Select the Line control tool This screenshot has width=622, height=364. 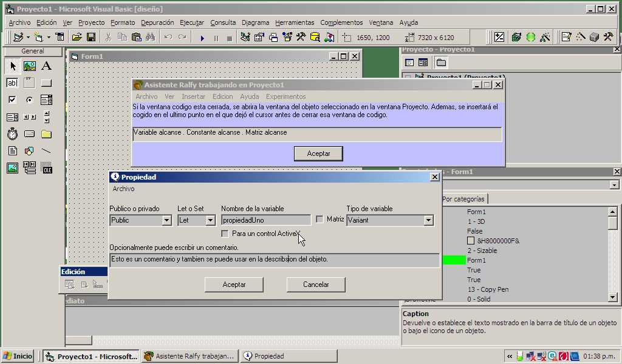click(46, 151)
